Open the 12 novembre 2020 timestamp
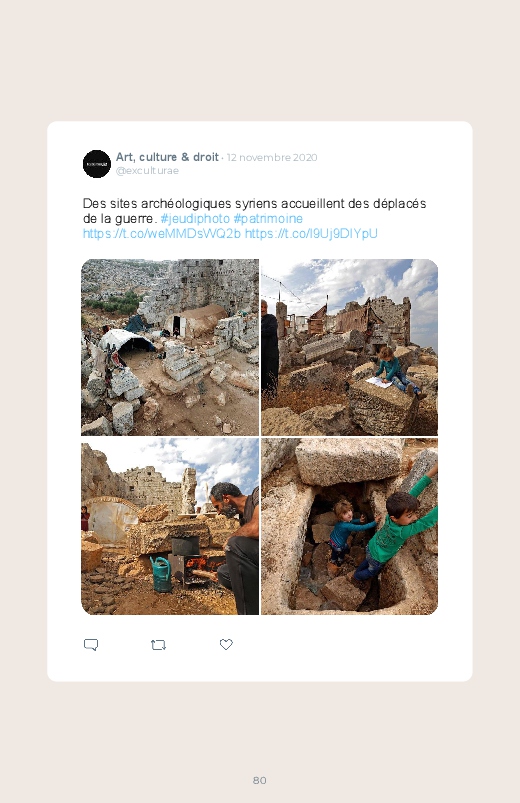The width and height of the screenshot is (520, 803). pos(272,157)
